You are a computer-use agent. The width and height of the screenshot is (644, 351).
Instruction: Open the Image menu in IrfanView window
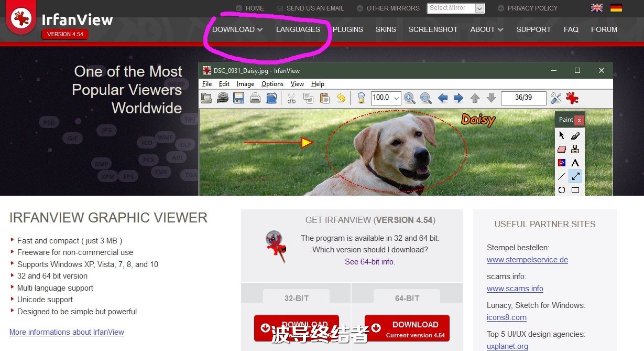coord(245,84)
